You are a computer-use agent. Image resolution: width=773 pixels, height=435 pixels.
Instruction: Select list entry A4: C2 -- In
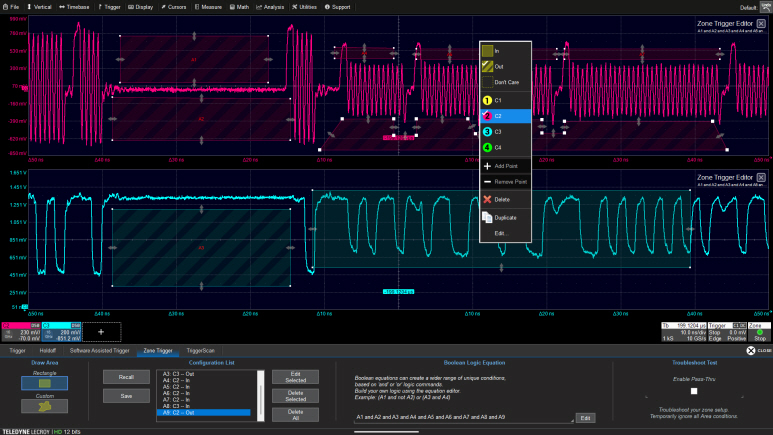205,380
